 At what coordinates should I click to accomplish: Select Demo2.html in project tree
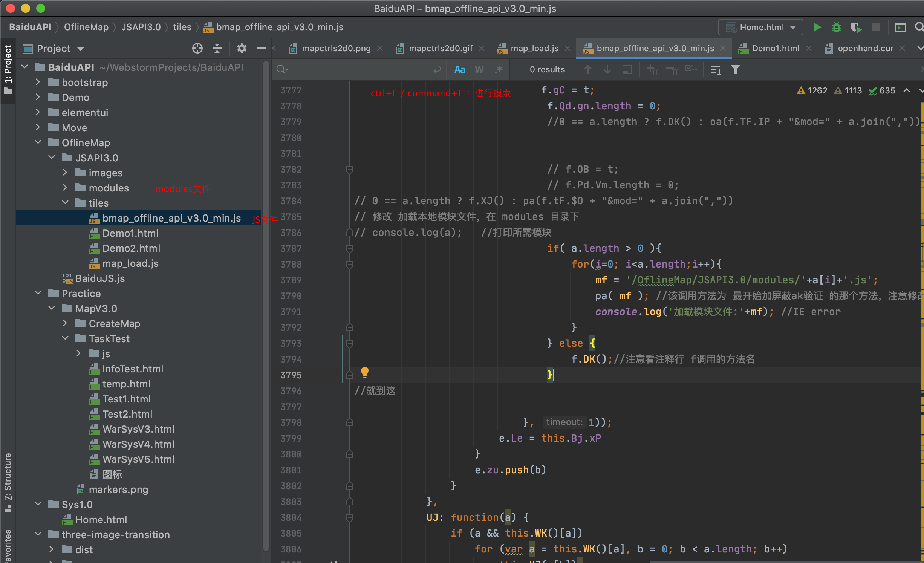(131, 248)
